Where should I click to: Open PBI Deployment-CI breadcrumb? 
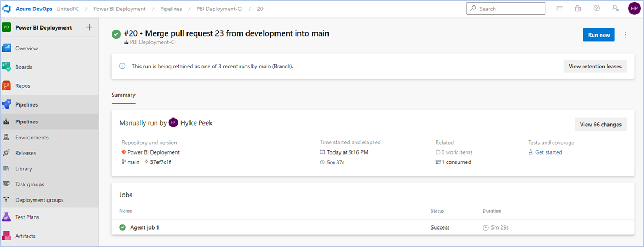pyautogui.click(x=219, y=9)
